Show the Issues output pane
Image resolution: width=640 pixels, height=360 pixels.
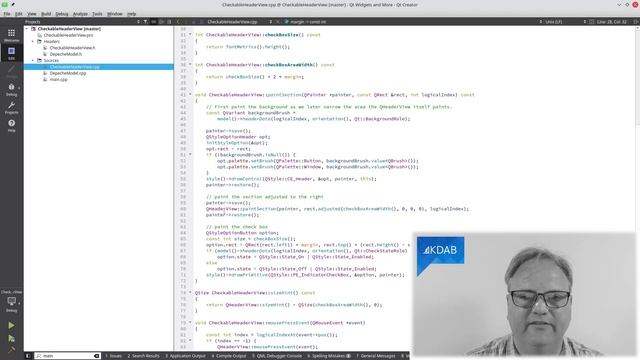113,356
